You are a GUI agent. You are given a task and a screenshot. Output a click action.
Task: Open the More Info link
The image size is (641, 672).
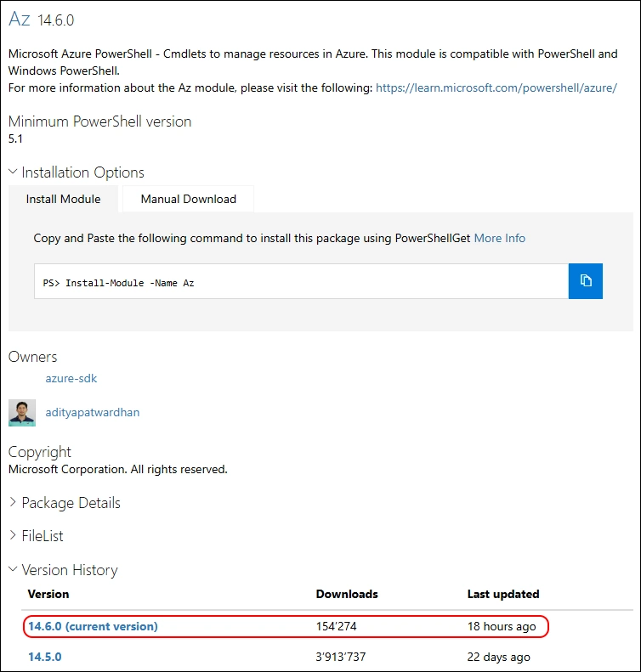[x=500, y=238]
